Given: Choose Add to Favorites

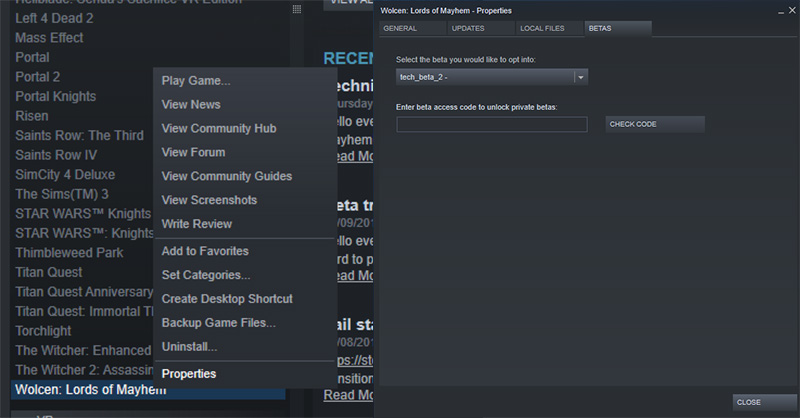Looking at the screenshot, I should (x=205, y=251).
